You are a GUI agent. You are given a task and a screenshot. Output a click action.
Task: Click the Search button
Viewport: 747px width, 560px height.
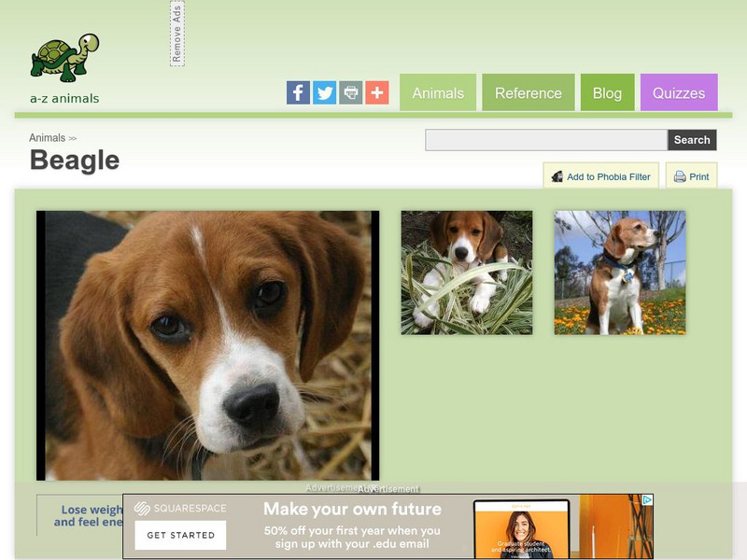[x=692, y=140]
